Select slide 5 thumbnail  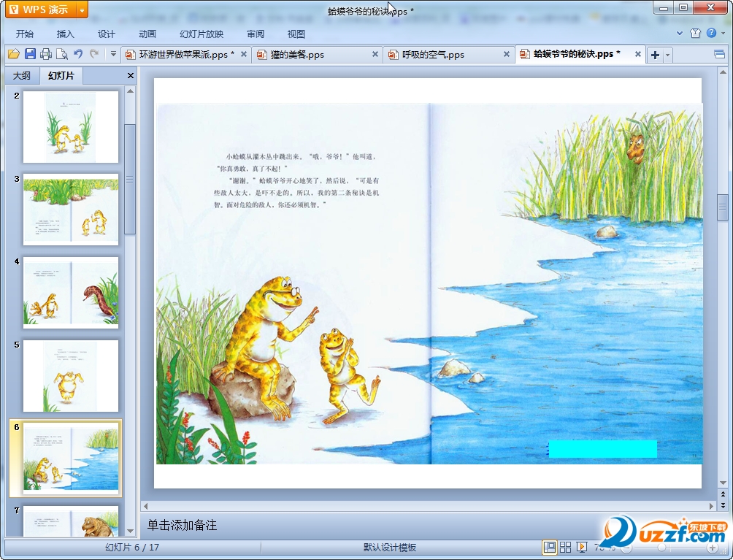[71, 376]
